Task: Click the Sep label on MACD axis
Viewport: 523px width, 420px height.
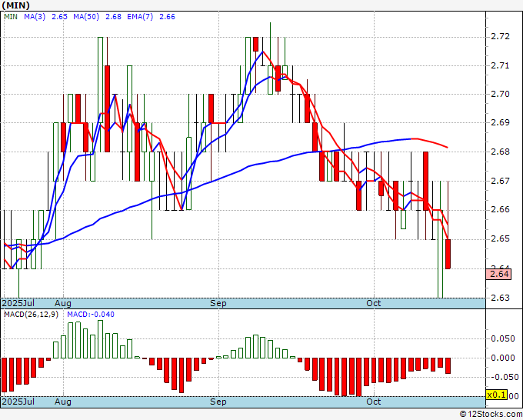Action: click(x=218, y=402)
